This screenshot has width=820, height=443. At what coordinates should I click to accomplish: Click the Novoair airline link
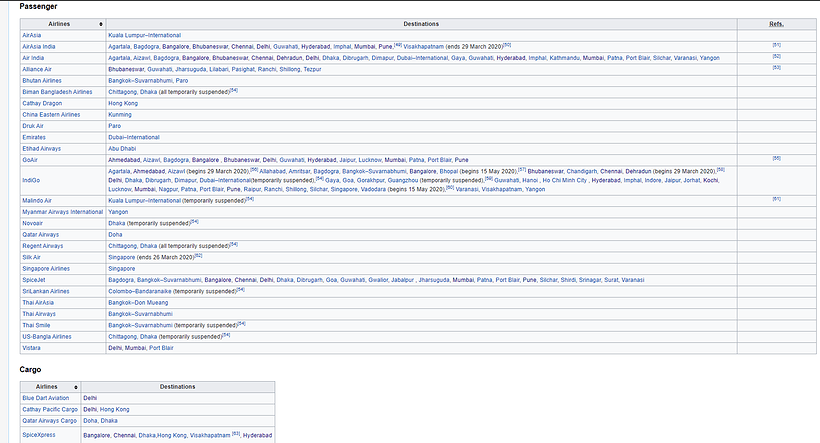pyautogui.click(x=32, y=223)
